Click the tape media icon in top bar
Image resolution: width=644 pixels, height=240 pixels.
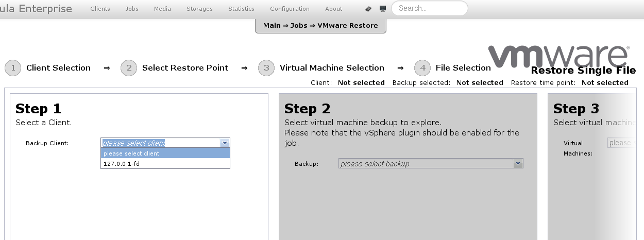click(368, 9)
